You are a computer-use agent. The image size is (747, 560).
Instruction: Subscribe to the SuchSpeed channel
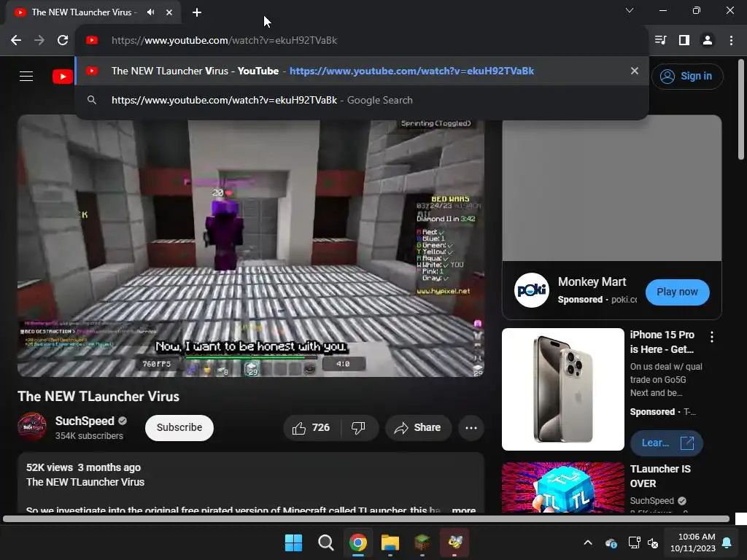(179, 427)
